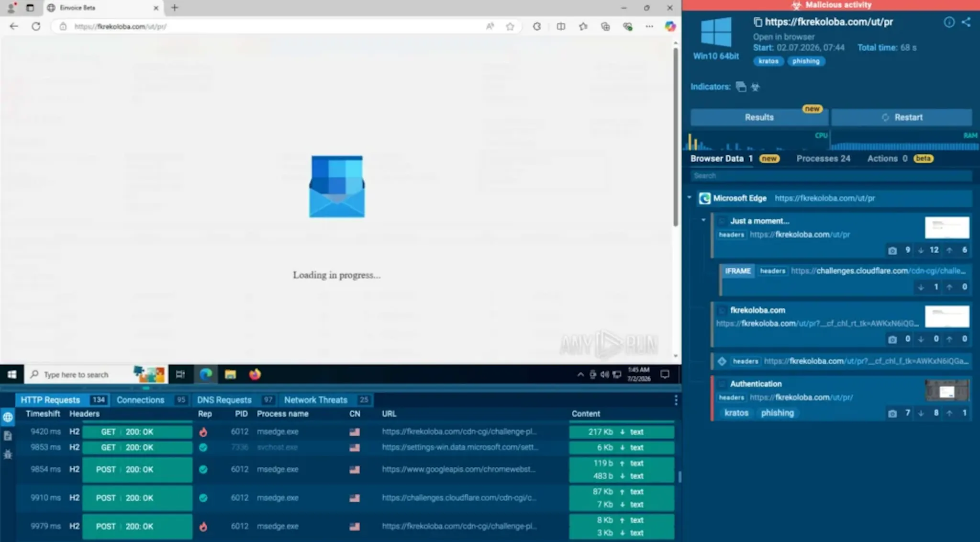Open the Processes 24 tab
The height and width of the screenshot is (542, 980).
[823, 158]
